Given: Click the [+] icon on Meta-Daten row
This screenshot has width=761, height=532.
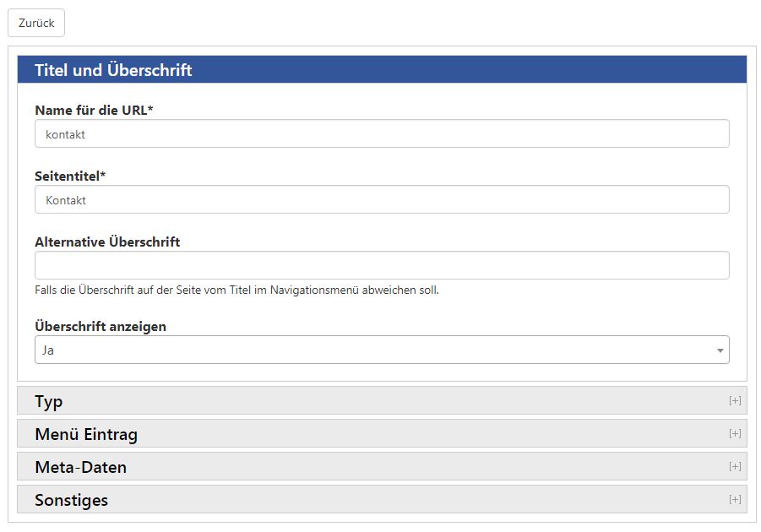Looking at the screenshot, I should 735,467.
